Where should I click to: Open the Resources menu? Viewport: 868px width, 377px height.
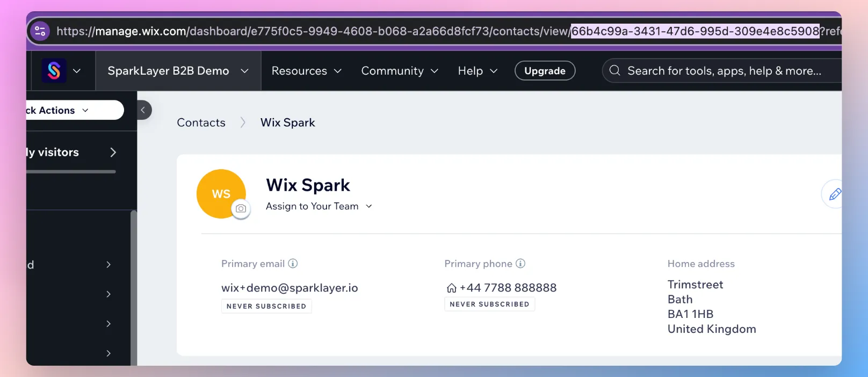pyautogui.click(x=307, y=71)
